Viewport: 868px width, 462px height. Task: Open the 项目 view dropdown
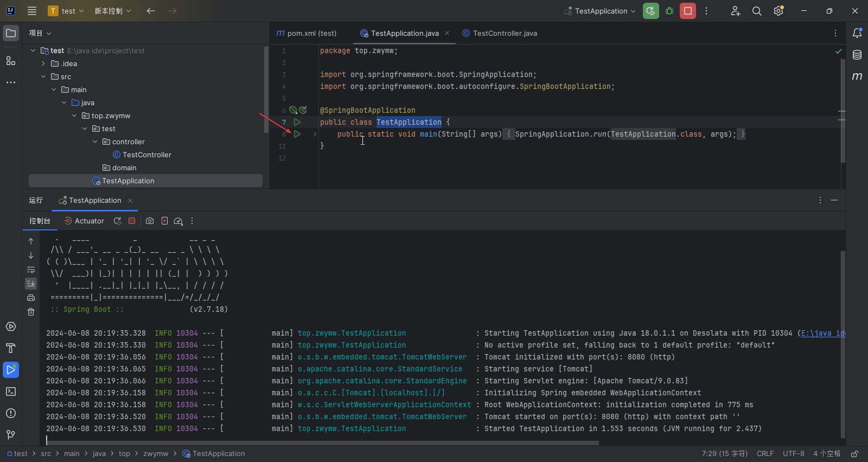[x=40, y=33]
